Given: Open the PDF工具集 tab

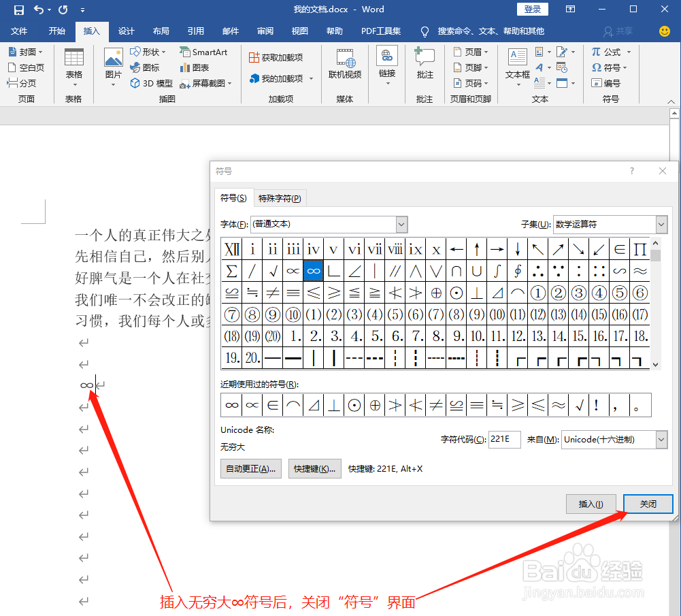Looking at the screenshot, I should pyautogui.click(x=381, y=31).
